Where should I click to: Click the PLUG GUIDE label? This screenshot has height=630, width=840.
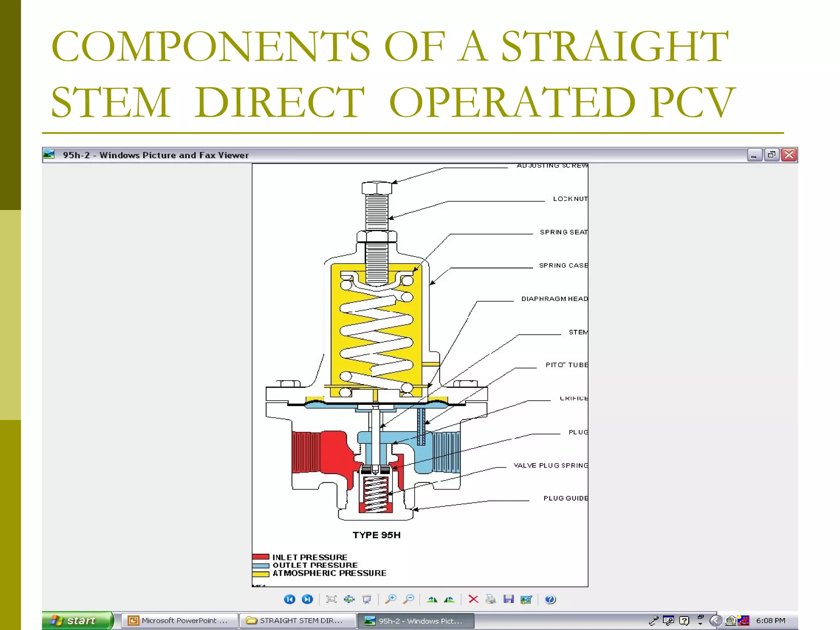click(x=566, y=498)
